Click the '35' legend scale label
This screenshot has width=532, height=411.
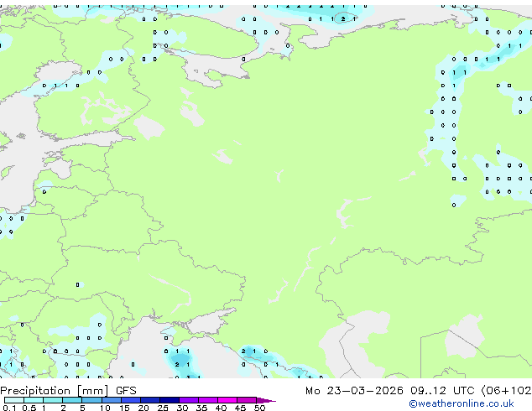tap(201, 408)
